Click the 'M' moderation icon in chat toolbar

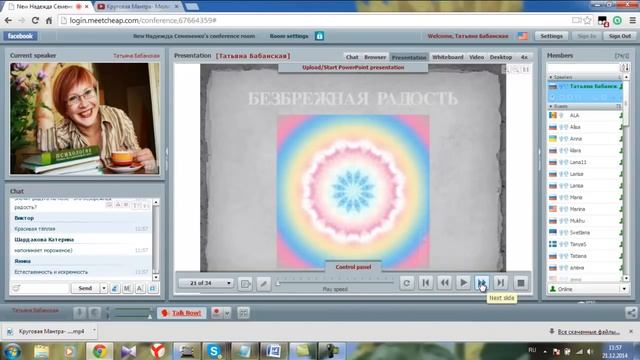127,288
